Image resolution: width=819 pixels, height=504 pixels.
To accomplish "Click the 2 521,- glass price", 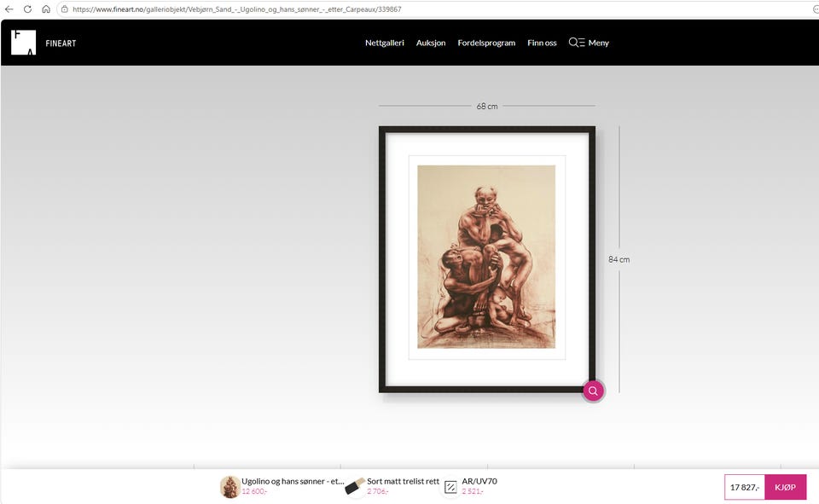I will click(473, 491).
